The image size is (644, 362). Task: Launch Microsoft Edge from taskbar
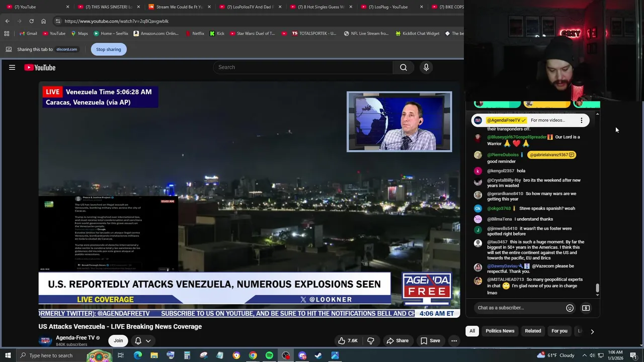point(137,355)
